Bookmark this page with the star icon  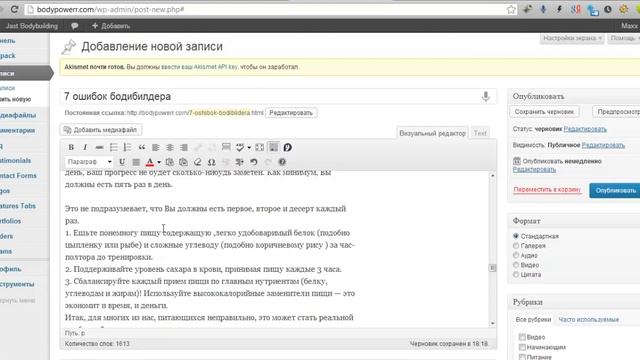click(511, 9)
